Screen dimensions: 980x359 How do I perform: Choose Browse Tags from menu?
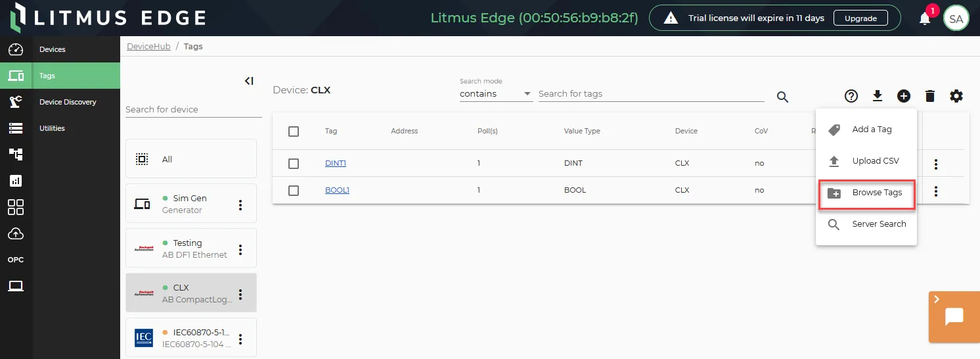pyautogui.click(x=866, y=193)
